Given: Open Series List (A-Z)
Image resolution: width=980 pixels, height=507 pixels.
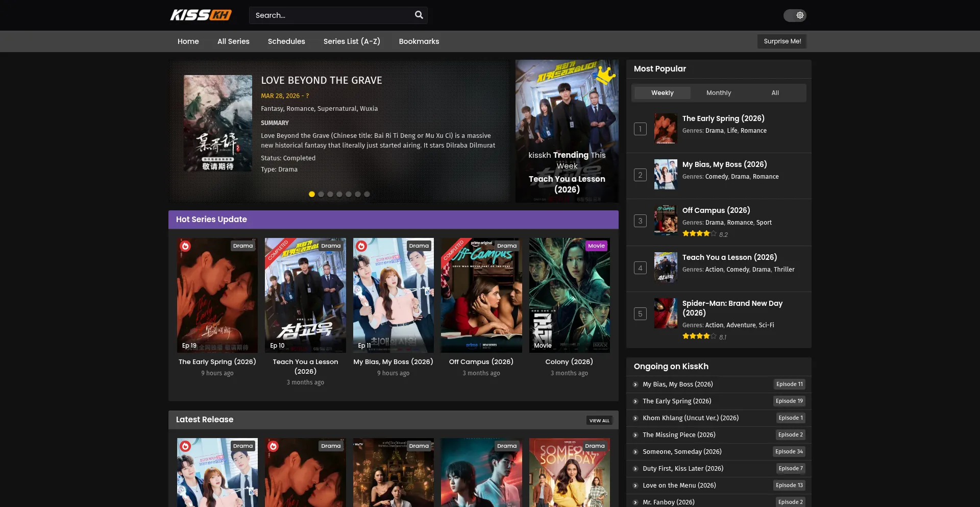Looking at the screenshot, I should point(352,41).
